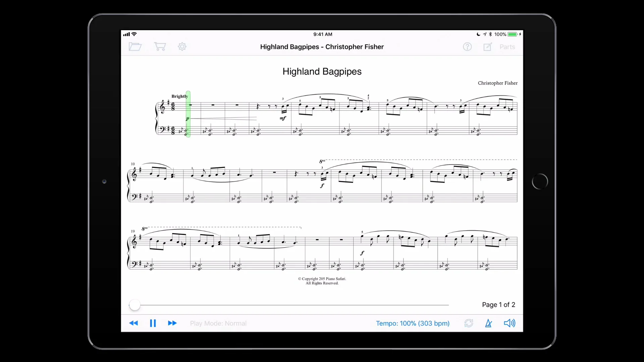Rewind playback to previous section

click(x=133, y=323)
